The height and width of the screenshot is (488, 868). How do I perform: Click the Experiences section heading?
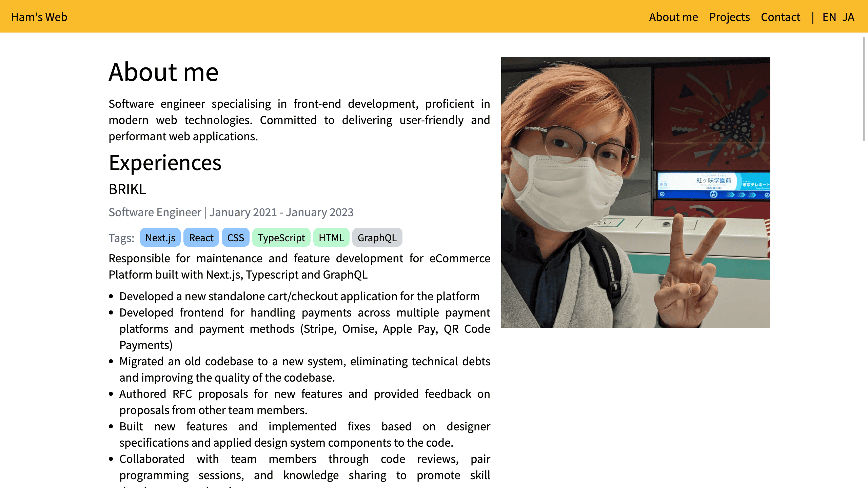(x=165, y=163)
